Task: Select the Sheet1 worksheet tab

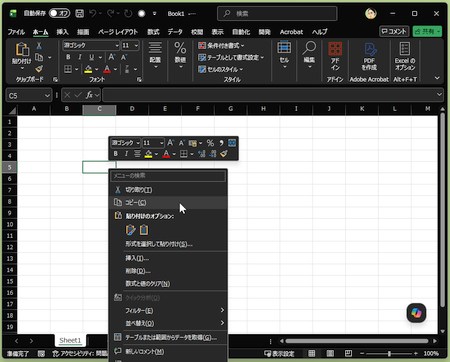Action: click(70, 340)
